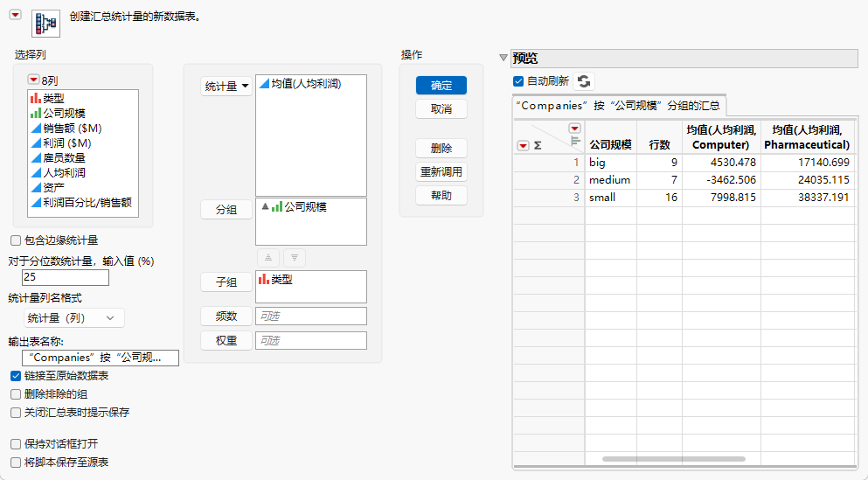Open the red triangle menu beside the Summary icon
Image resolution: width=868 pixels, height=480 pixels.
(16, 15)
